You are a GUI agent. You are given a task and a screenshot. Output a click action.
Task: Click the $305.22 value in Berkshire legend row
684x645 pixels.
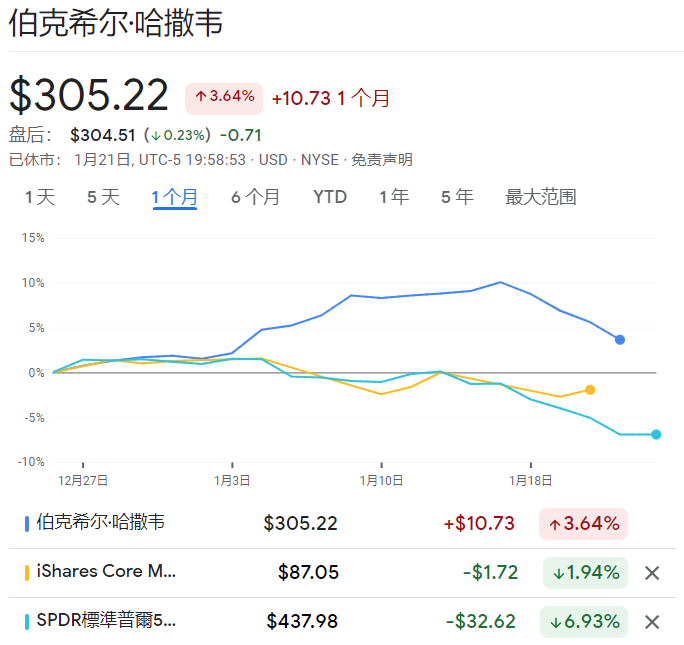pyautogui.click(x=301, y=523)
